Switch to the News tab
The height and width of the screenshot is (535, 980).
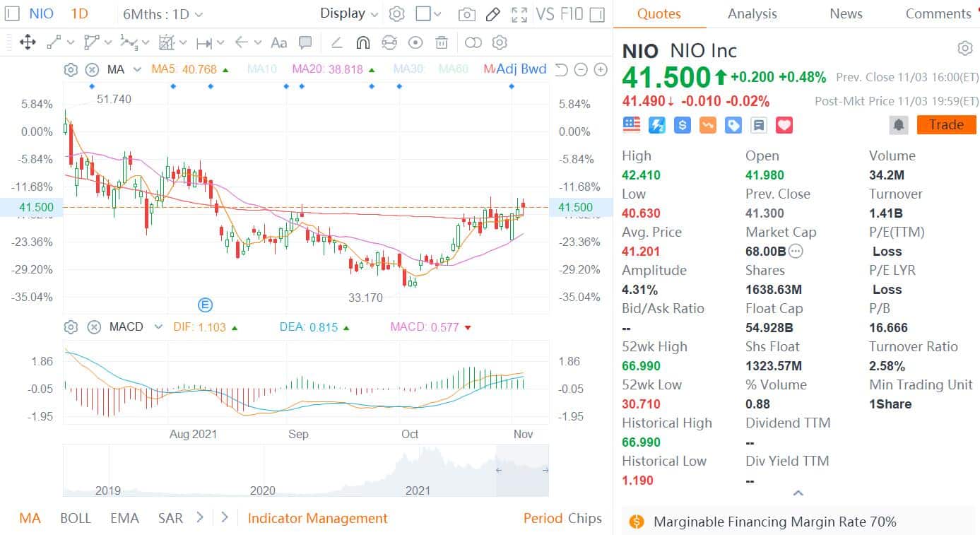click(845, 13)
